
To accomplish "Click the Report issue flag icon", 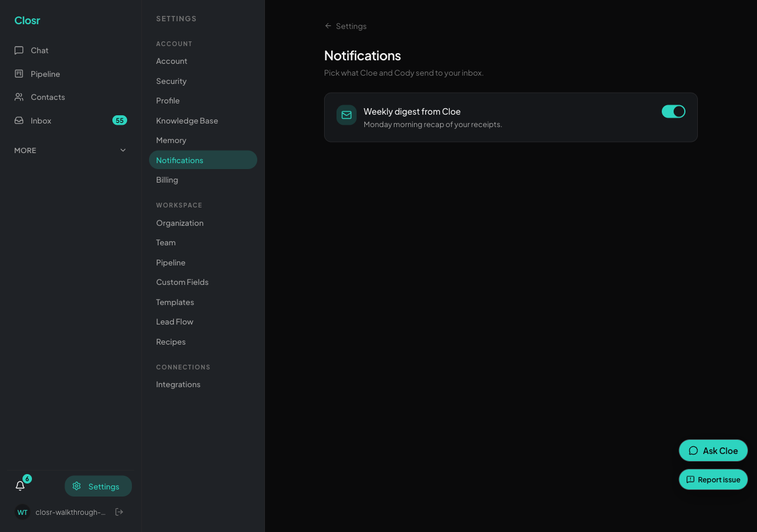I will (x=690, y=479).
